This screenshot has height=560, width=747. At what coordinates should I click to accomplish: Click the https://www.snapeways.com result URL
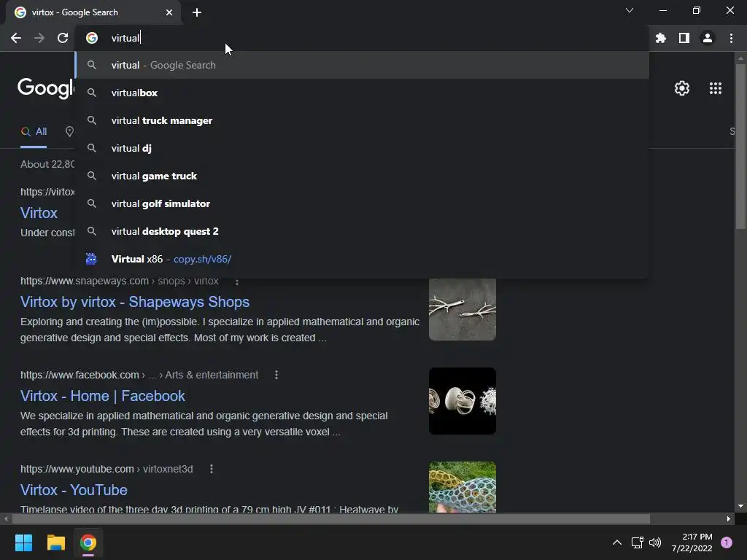(x=85, y=281)
